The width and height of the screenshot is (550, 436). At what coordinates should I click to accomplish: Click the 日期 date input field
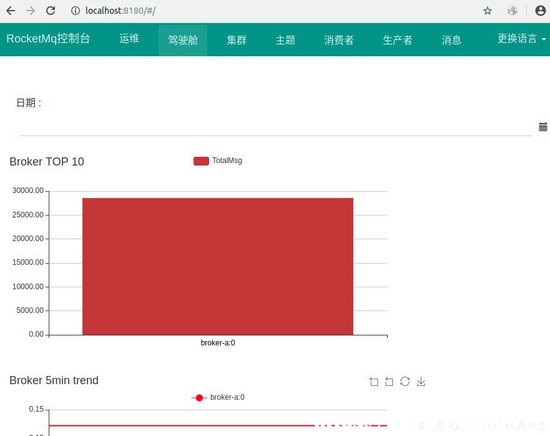pyautogui.click(x=275, y=127)
